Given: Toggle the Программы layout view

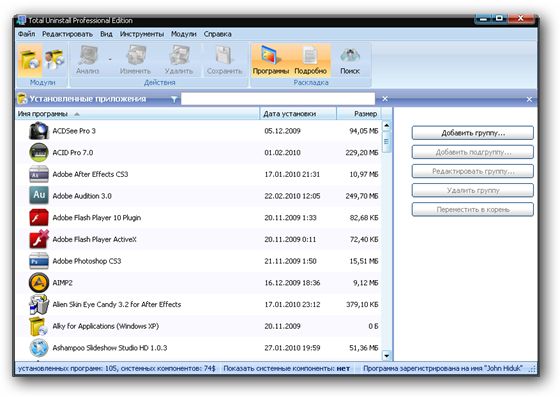Looking at the screenshot, I should (271, 60).
